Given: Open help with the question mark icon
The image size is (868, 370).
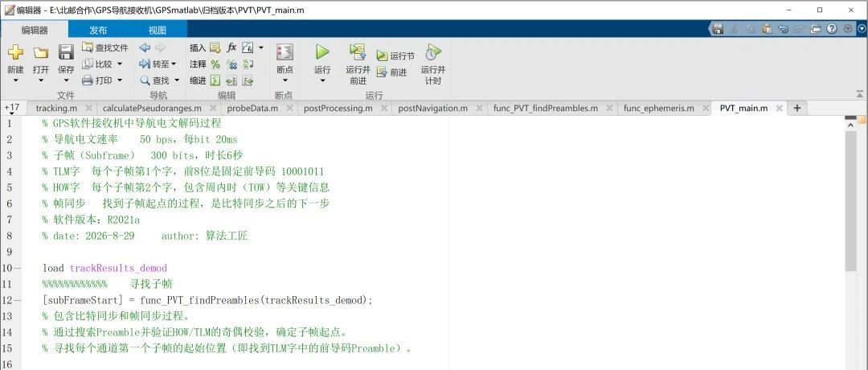Looking at the screenshot, I should point(832,29).
